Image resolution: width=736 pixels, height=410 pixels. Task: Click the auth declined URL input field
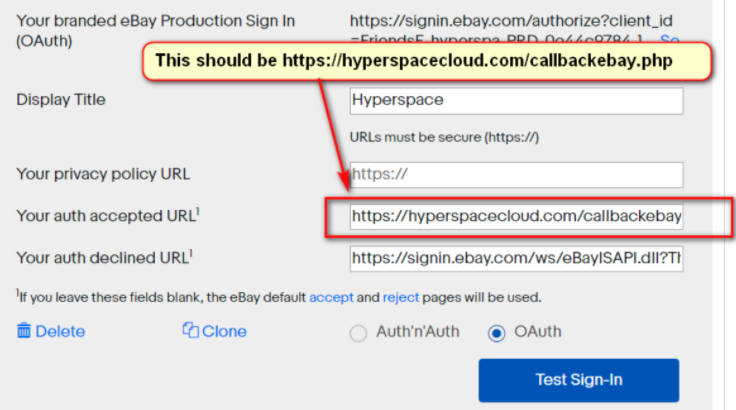click(516, 258)
